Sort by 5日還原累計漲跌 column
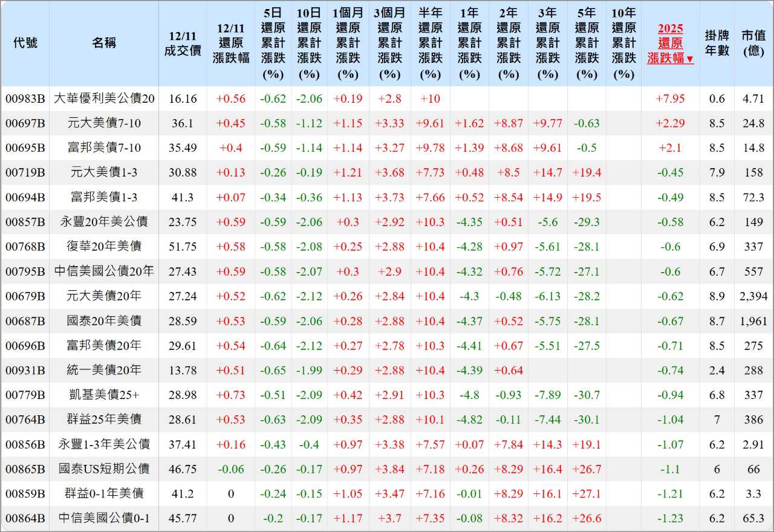Image resolution: width=774 pixels, height=532 pixels. (273, 45)
